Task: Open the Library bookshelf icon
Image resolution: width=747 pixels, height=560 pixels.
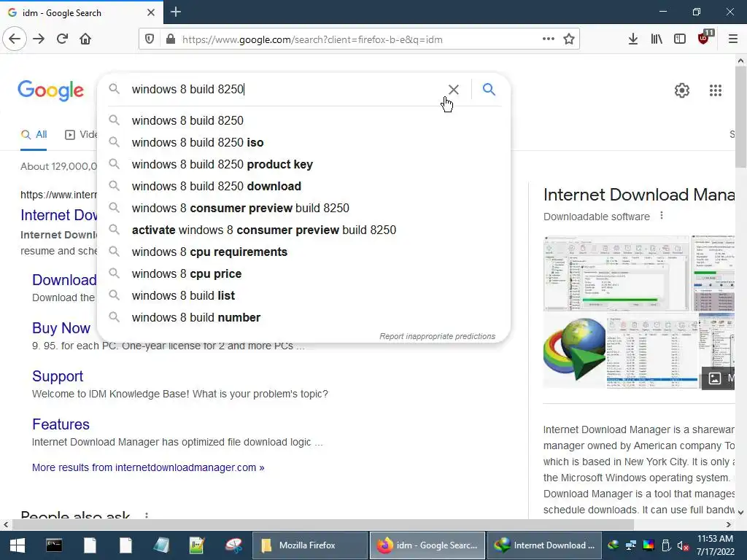Action: pyautogui.click(x=657, y=39)
